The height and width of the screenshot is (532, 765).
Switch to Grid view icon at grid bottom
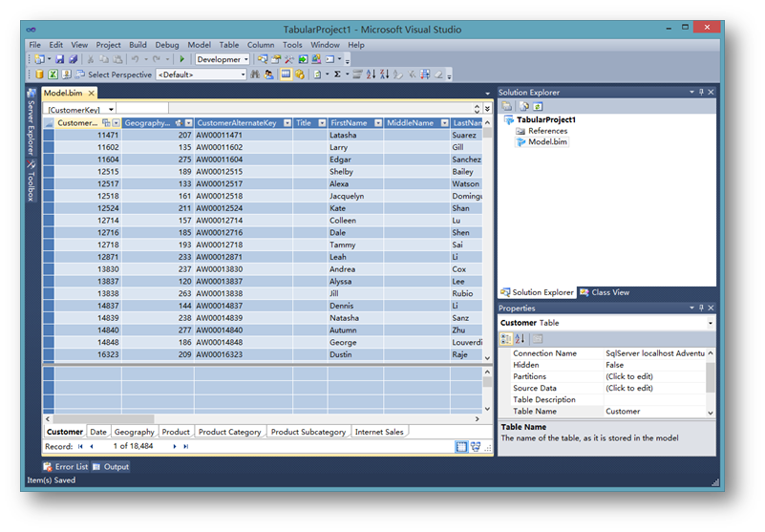[461, 447]
